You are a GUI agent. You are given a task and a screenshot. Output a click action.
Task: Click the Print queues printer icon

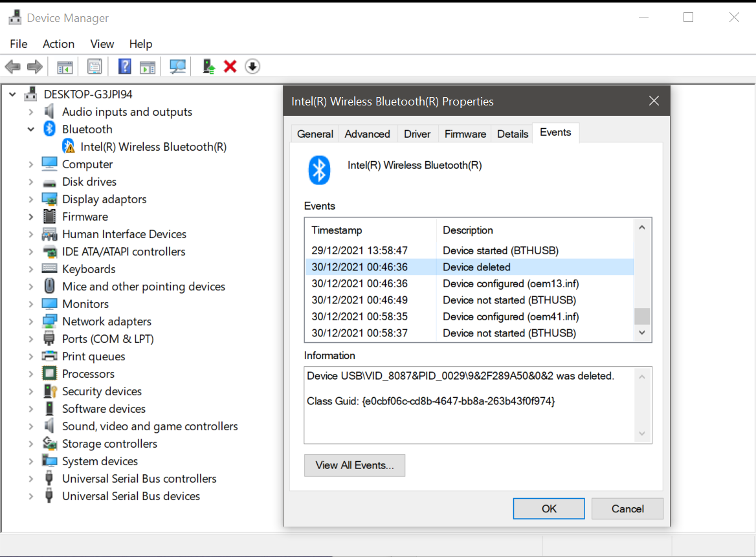click(x=49, y=356)
